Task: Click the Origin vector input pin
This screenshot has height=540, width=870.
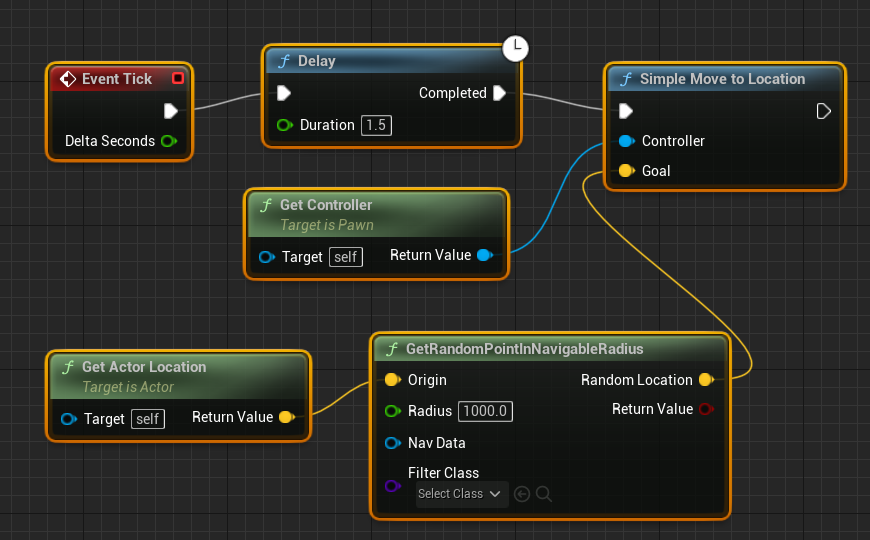Action: pyautogui.click(x=393, y=380)
